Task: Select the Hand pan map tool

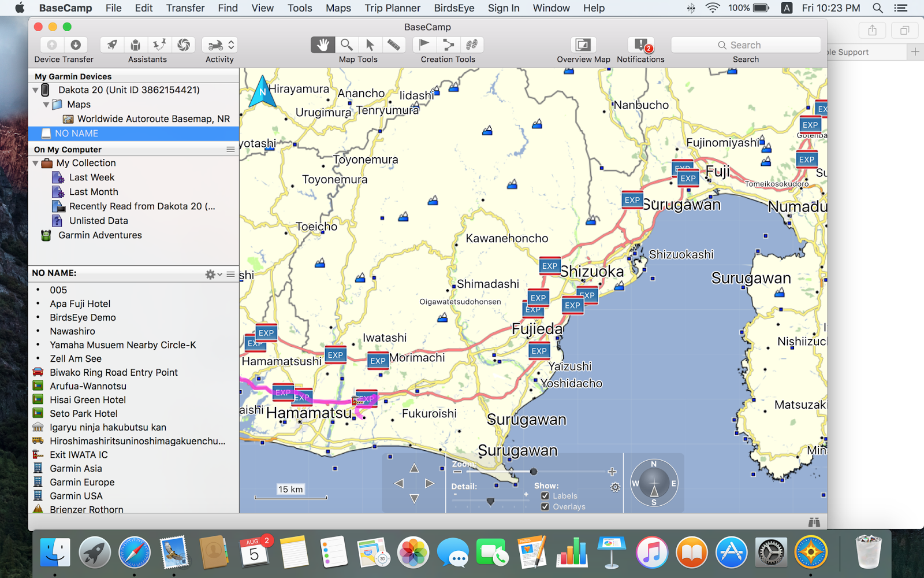Action: tap(323, 45)
